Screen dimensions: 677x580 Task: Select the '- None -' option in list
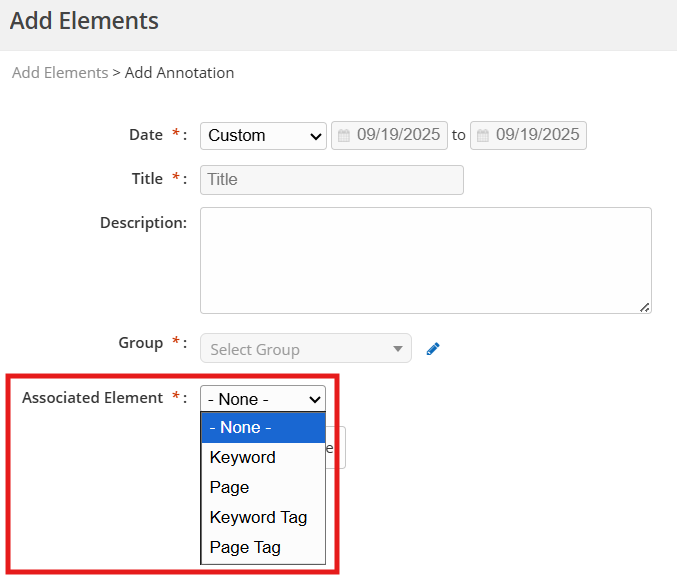coord(263,428)
